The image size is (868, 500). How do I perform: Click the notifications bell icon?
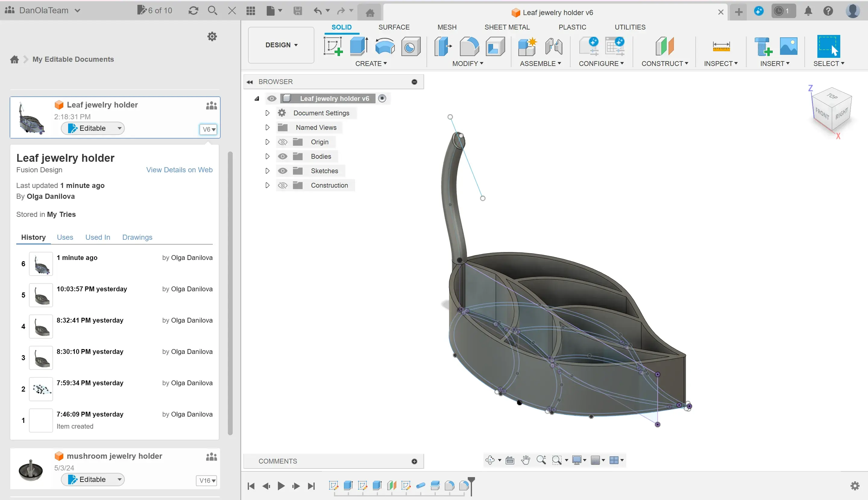click(x=808, y=11)
